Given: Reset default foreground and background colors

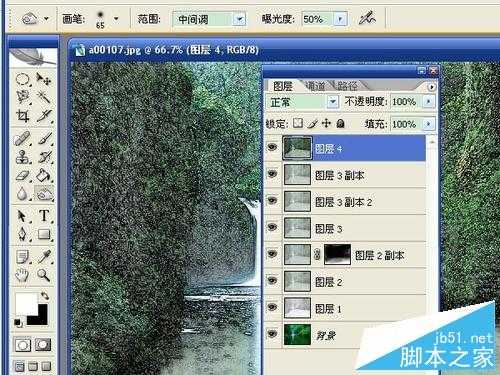Looking at the screenshot, I should point(18,323).
